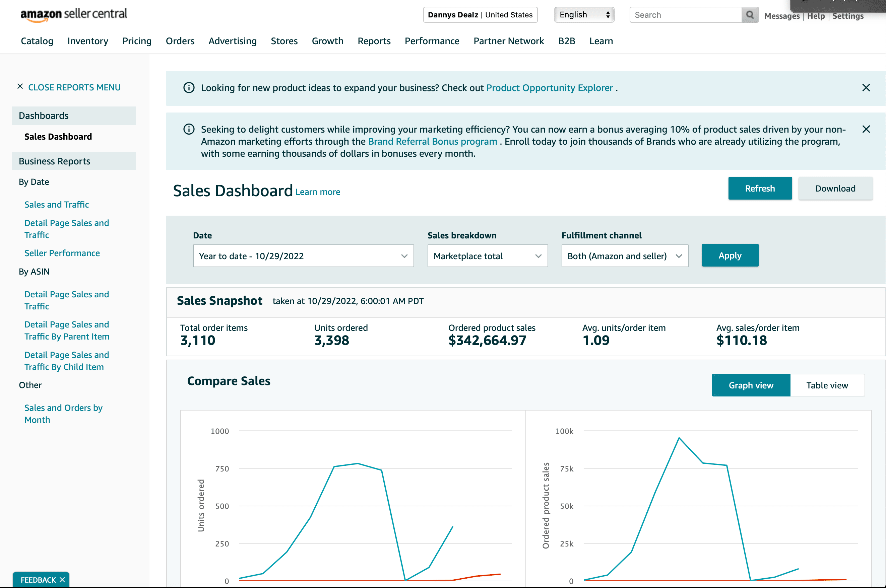Click the Amazon Seller Central logo

(73, 15)
